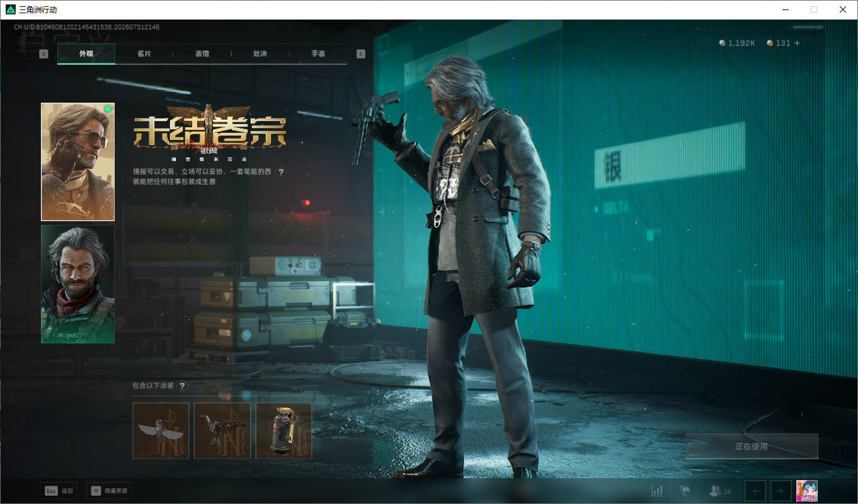Select the 手表 watch tab

(318, 54)
